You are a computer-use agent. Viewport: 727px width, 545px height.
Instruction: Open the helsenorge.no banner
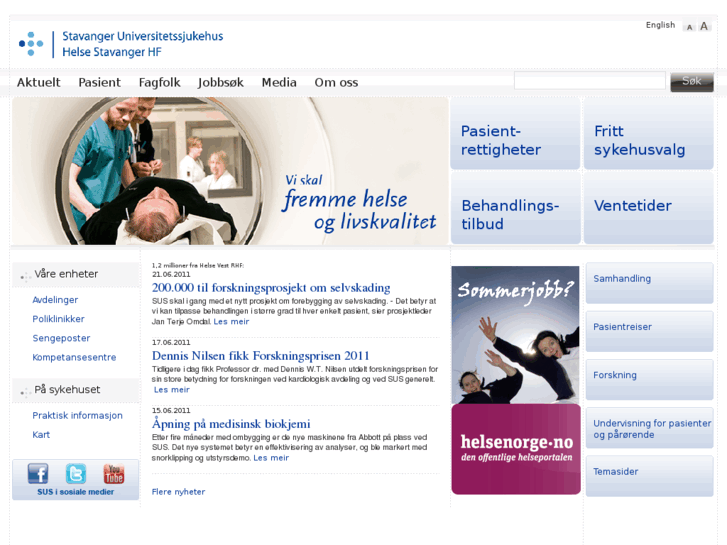tap(516, 449)
